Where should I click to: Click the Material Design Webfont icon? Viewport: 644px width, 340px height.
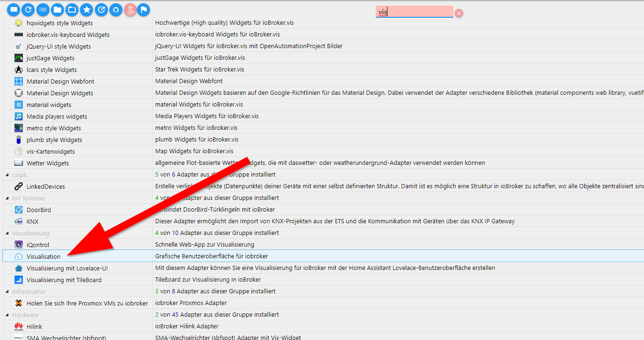pyautogui.click(x=19, y=81)
